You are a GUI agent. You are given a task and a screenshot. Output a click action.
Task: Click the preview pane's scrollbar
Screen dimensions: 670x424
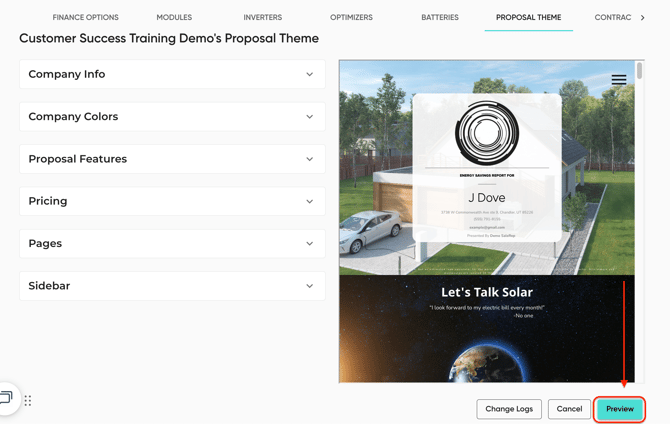pyautogui.click(x=639, y=71)
